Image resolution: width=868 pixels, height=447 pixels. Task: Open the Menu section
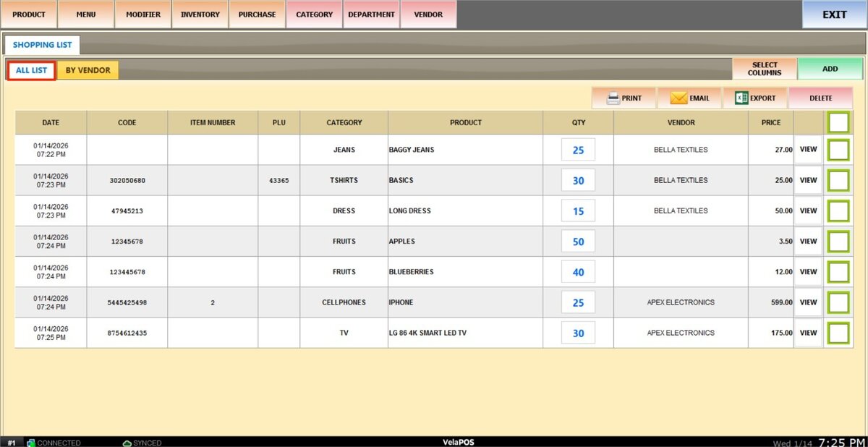point(86,14)
